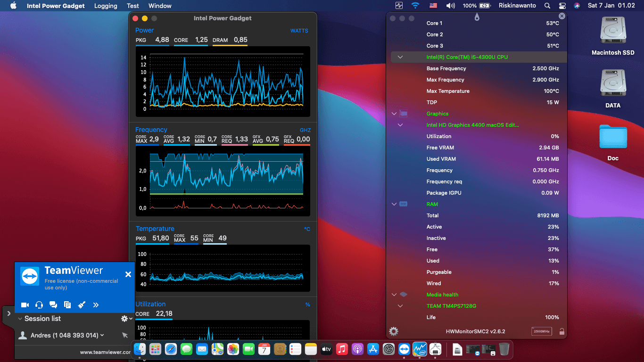Open the Logging menu

105,6
